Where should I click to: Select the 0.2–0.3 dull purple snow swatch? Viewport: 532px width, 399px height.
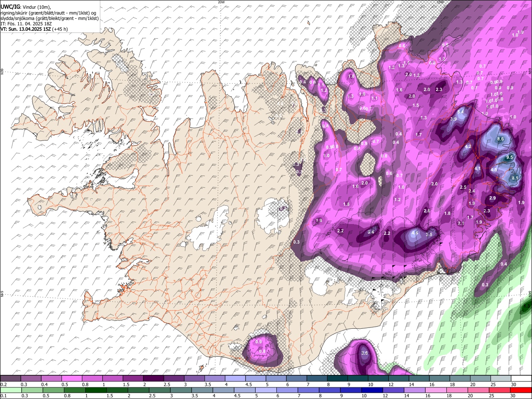[11, 379]
